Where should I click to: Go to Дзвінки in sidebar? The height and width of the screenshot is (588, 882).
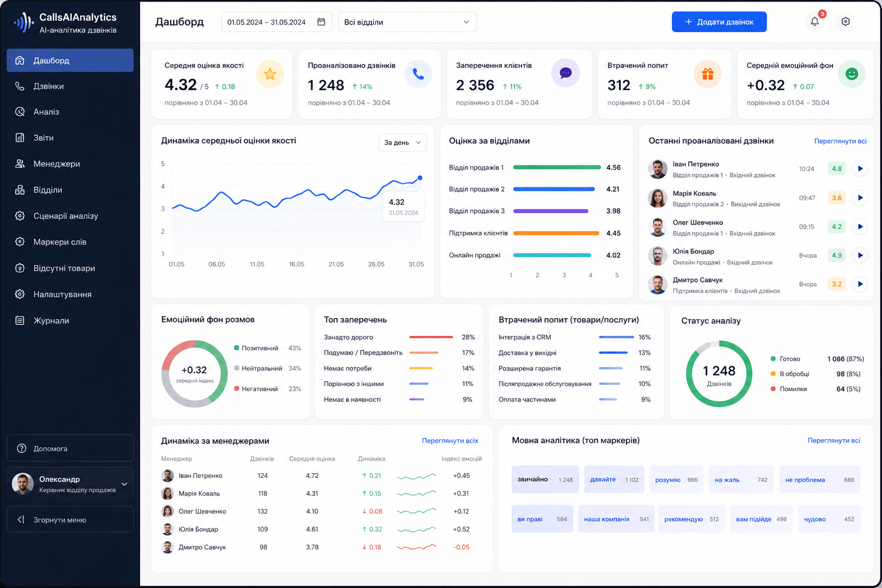pos(70,86)
